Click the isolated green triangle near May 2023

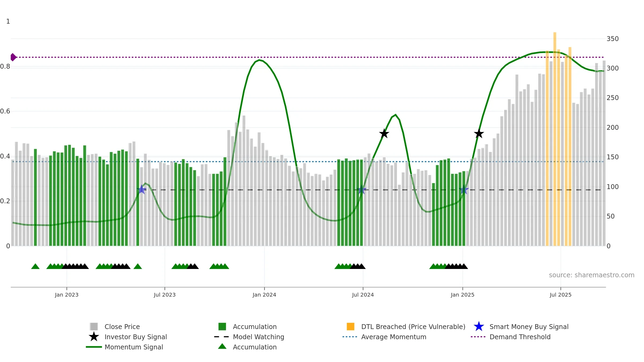click(138, 266)
